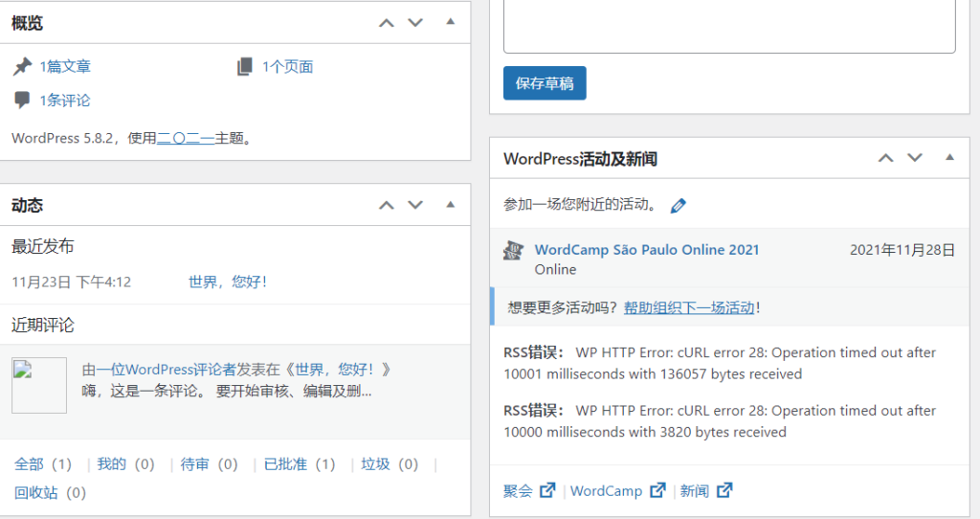Open the WordCamp footer link
Viewport: 980px width, 519px height.
pos(618,491)
